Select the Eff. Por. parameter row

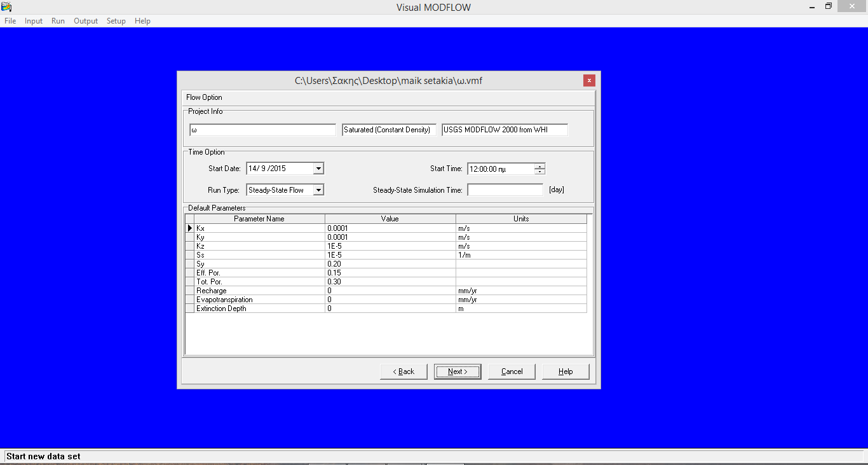coord(386,272)
